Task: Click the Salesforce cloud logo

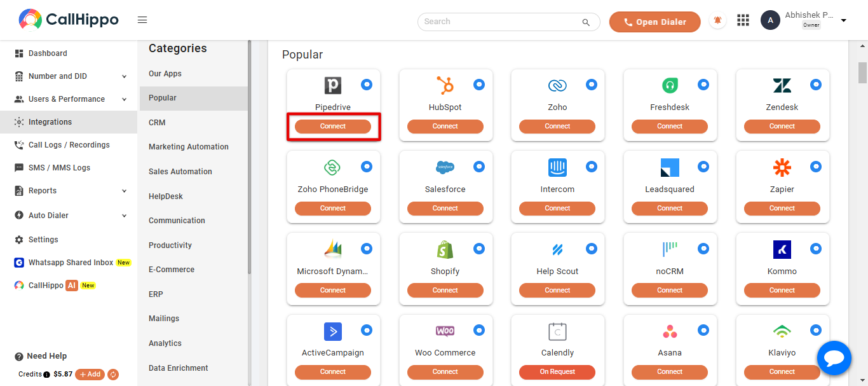Action: click(445, 167)
